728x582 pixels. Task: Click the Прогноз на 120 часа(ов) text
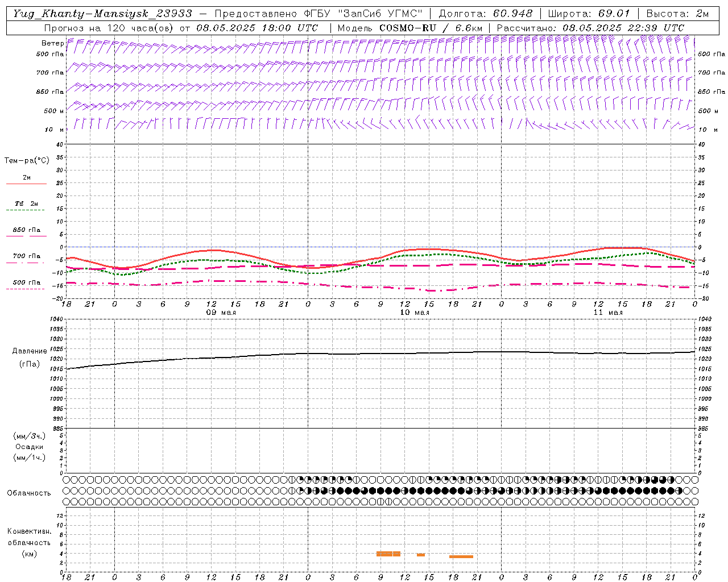(109, 28)
